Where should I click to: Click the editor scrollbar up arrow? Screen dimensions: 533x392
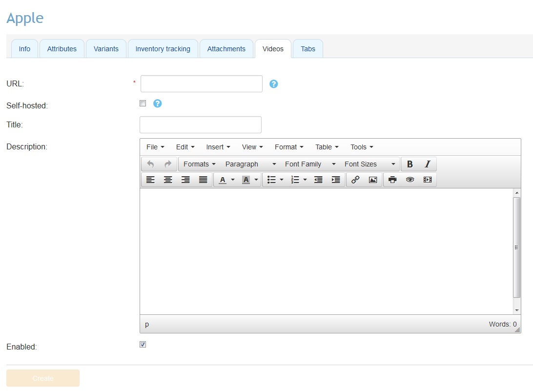[x=517, y=193]
